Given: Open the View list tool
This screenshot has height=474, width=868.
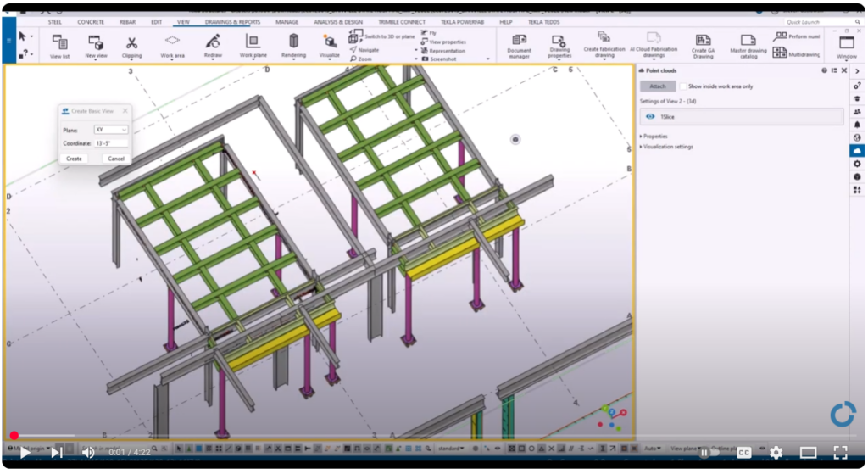Looking at the screenshot, I should 60,47.
